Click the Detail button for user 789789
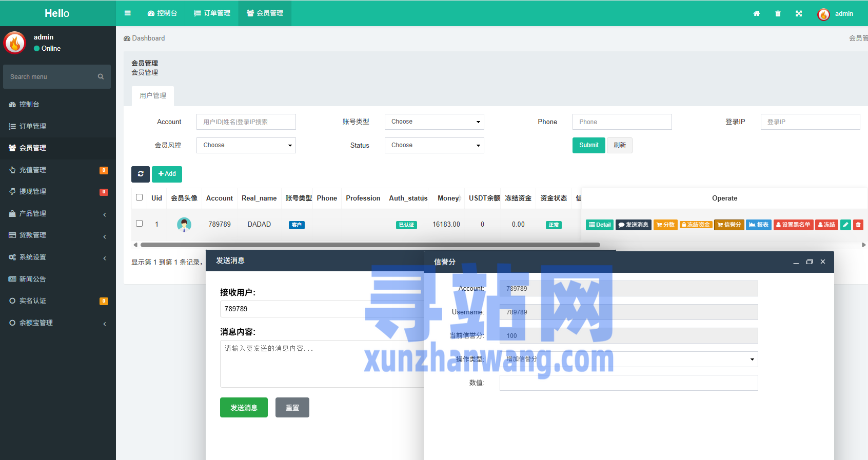Image resolution: width=868 pixels, height=460 pixels. 600,225
